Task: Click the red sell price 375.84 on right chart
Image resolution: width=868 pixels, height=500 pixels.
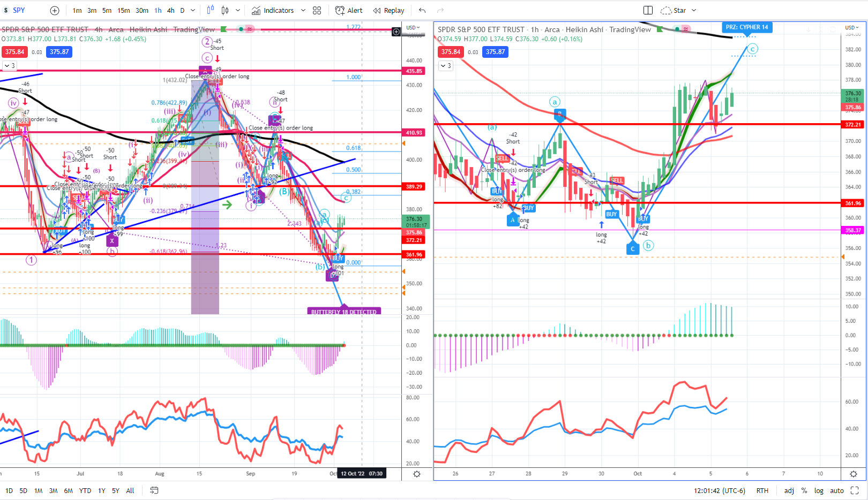Action: coord(451,52)
